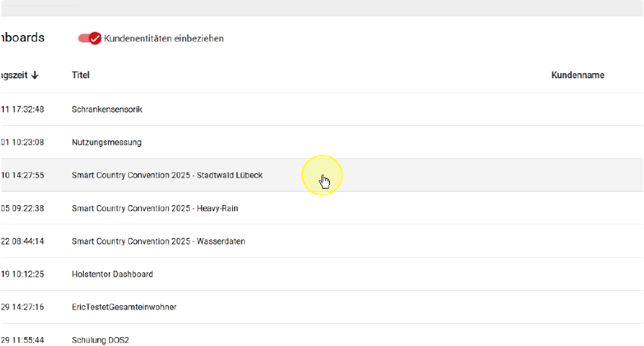Select Smart Country Convention 2025 - Stadtwald Lübeck
The width and height of the screenshot is (644, 346).
coord(166,175)
